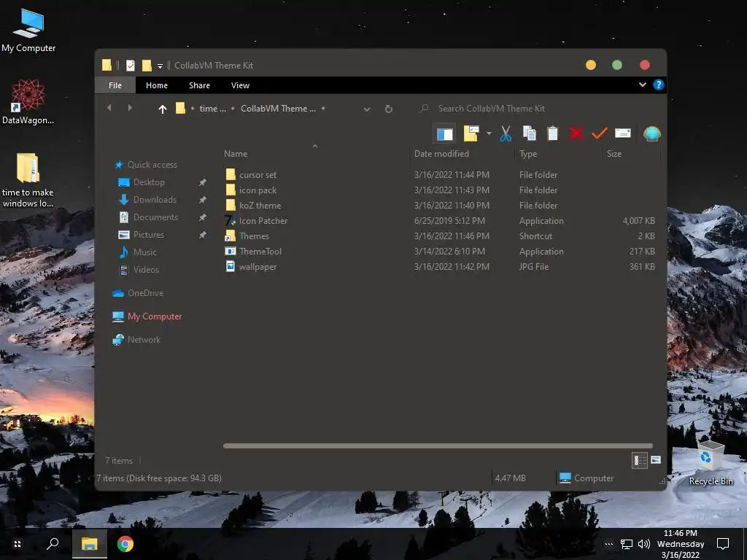Open Documents in navigation pane

coord(155,217)
